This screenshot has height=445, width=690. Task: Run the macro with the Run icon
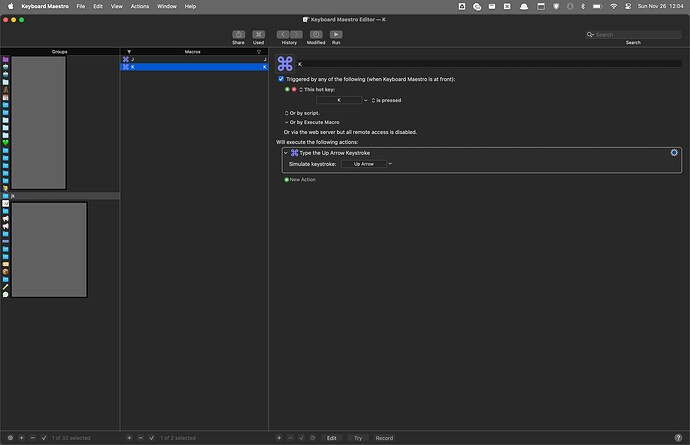(x=336, y=34)
